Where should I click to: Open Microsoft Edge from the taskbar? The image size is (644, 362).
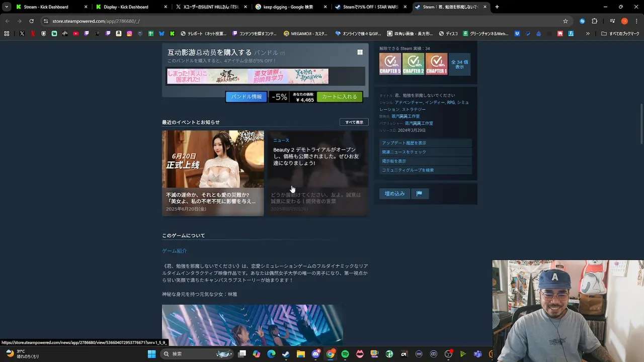click(271, 354)
